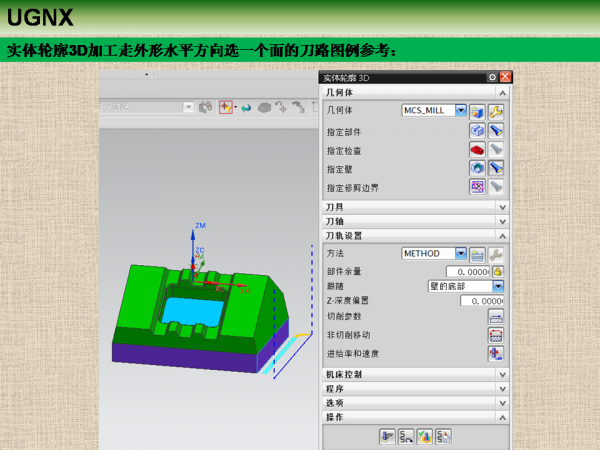The height and width of the screenshot is (450, 600).
Task: Expand the 选项 section
Action: (502, 403)
